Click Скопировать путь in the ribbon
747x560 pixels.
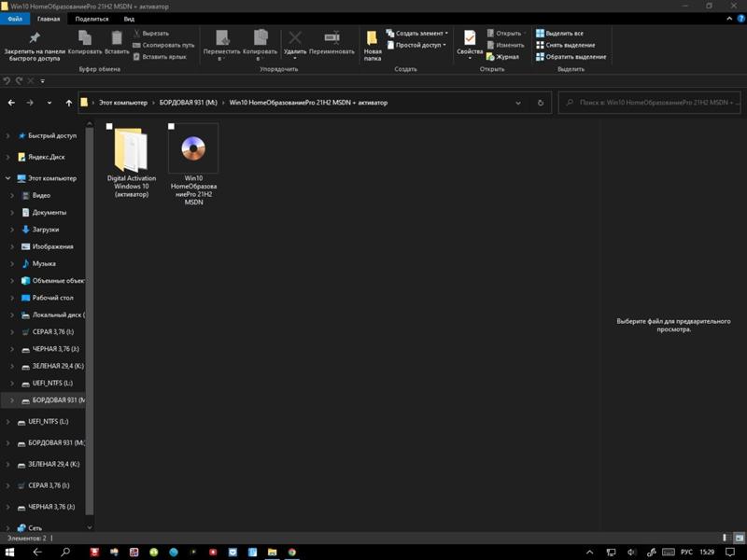click(x=163, y=45)
